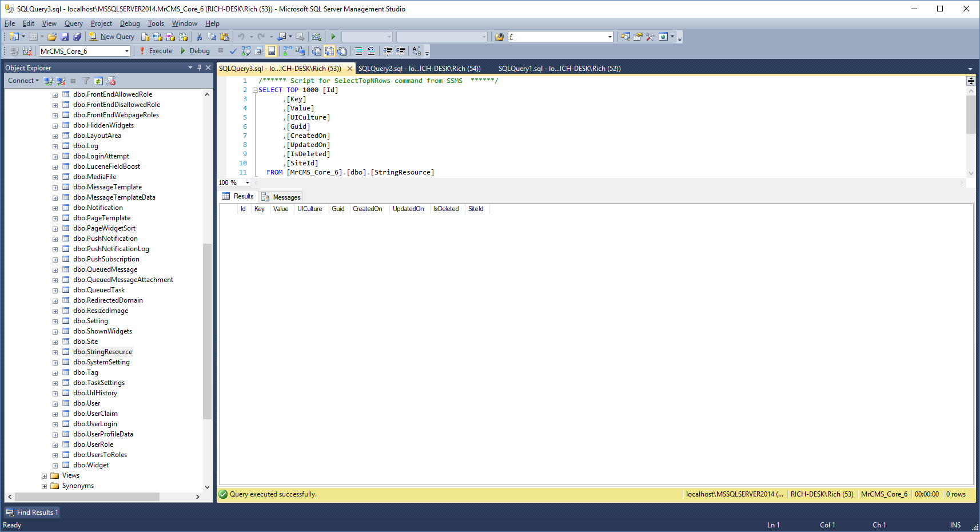Select the dbo.User table
The width and height of the screenshot is (980, 532).
tap(87, 403)
